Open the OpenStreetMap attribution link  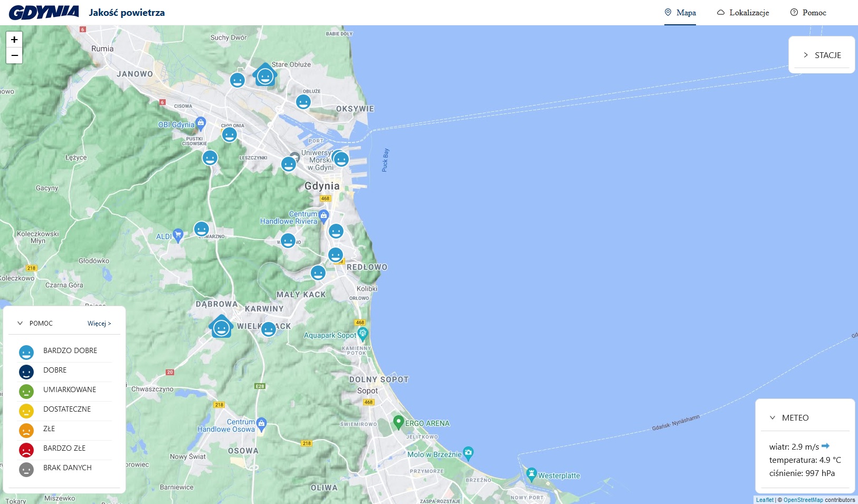tap(803, 500)
